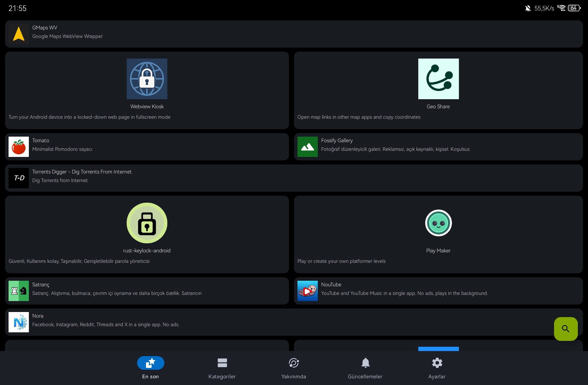
Task: Click the 'Webview Kiosk' title
Action: pyautogui.click(x=147, y=107)
